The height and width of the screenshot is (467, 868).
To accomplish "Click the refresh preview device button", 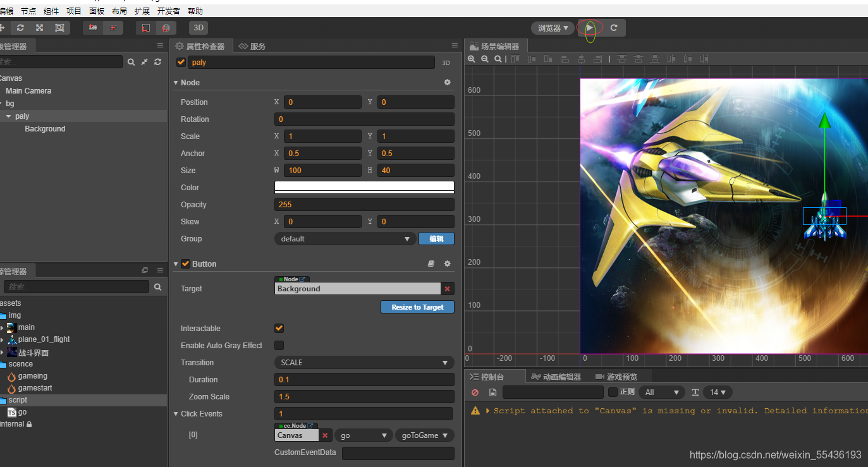I will tap(613, 28).
